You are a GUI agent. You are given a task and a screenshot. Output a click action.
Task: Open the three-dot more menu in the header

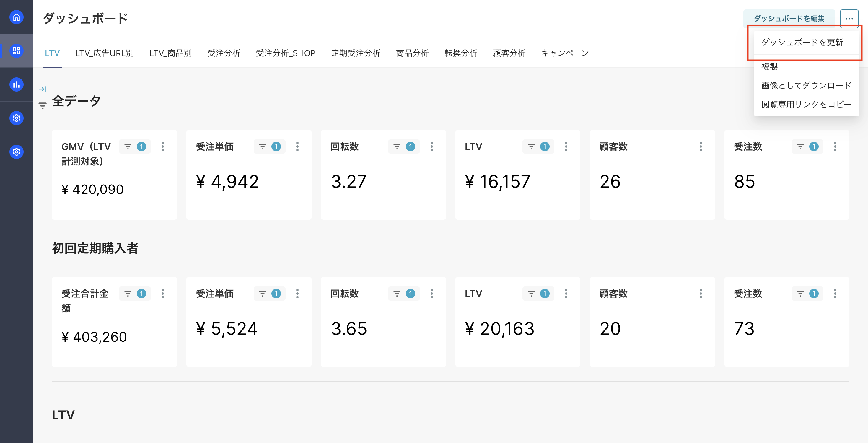click(849, 19)
